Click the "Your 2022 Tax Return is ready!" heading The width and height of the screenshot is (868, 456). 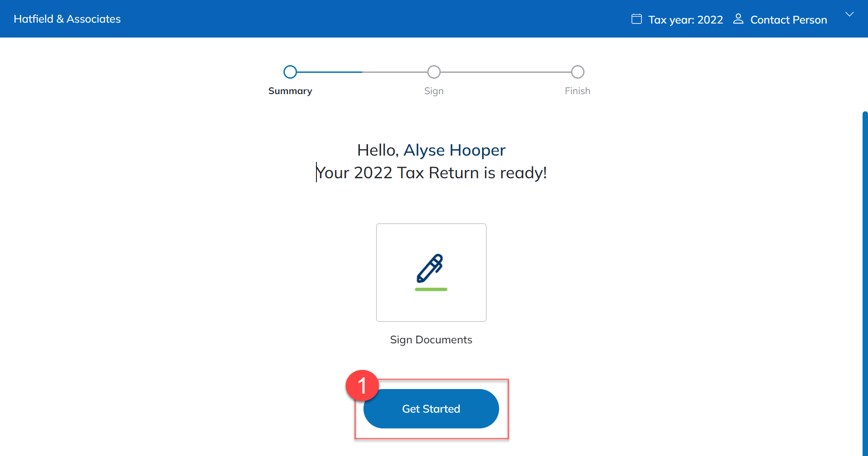point(431,173)
